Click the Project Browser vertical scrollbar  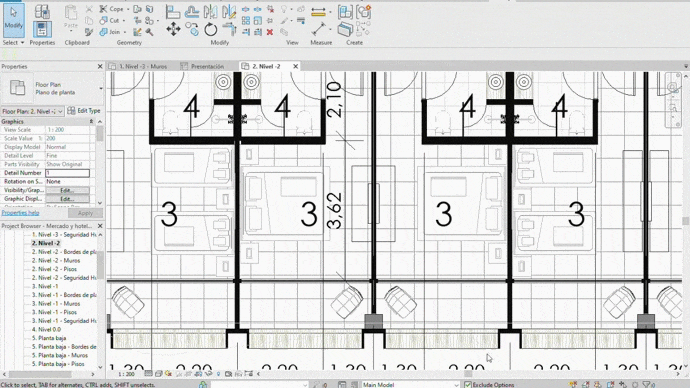[x=100, y=265]
